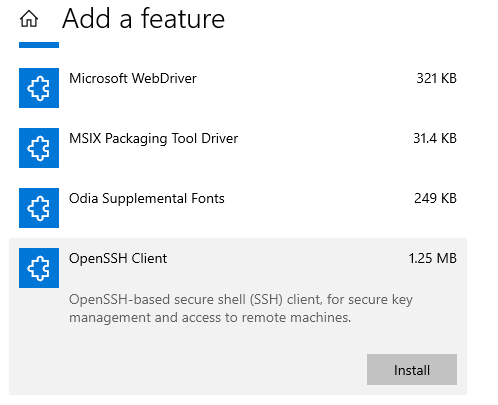
Task: Click the Microsoft WebDriver puzzle icon
Action: pyautogui.click(x=39, y=88)
